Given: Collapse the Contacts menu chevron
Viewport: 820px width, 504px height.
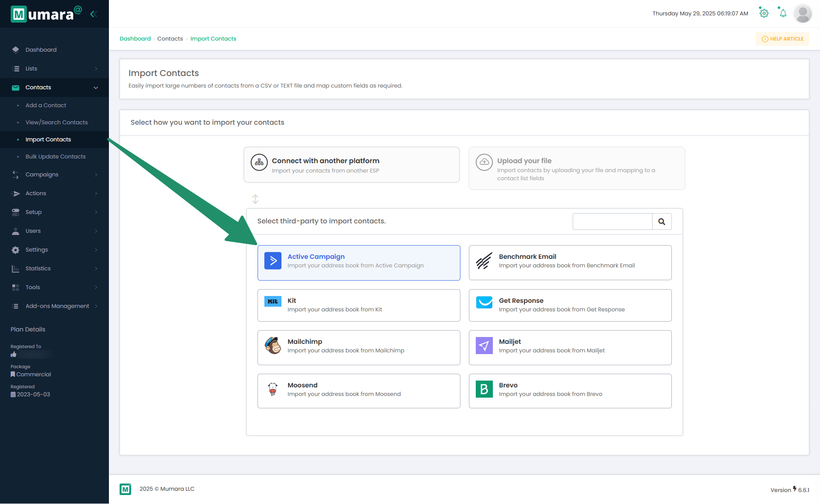Looking at the screenshot, I should [x=96, y=88].
